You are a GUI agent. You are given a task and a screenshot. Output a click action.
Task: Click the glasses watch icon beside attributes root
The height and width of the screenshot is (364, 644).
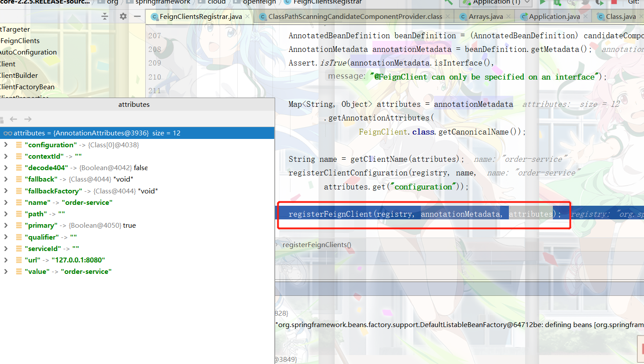[x=7, y=133]
